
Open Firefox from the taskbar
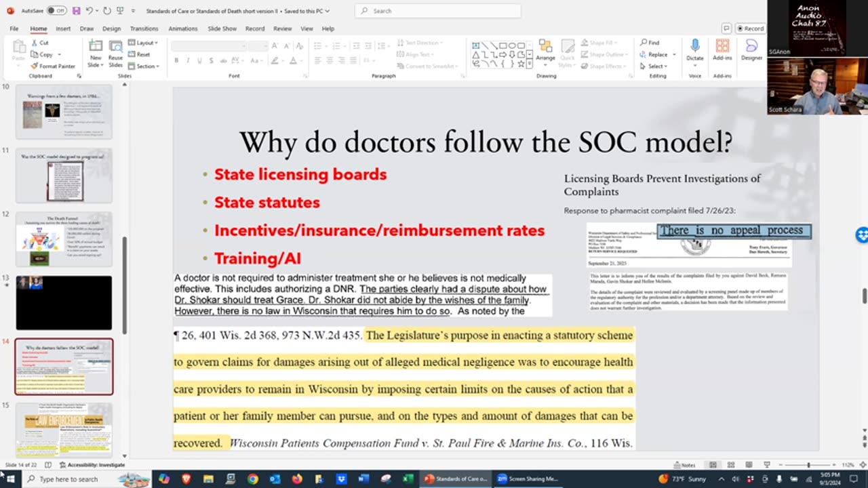pos(297,479)
